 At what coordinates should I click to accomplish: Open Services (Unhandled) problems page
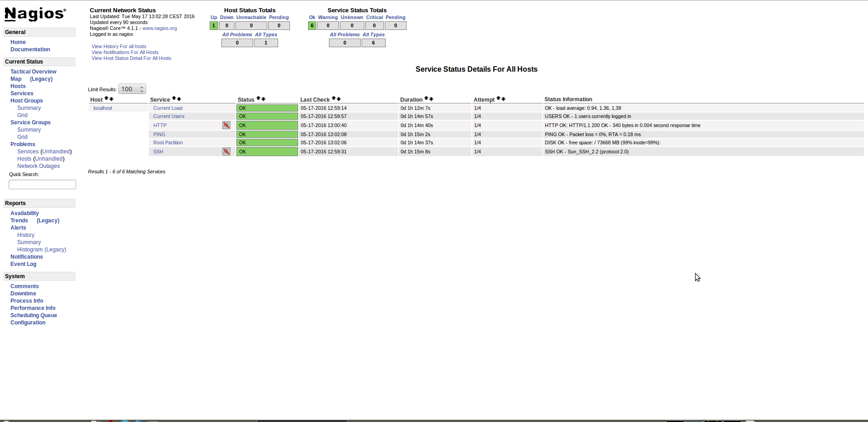(28, 152)
